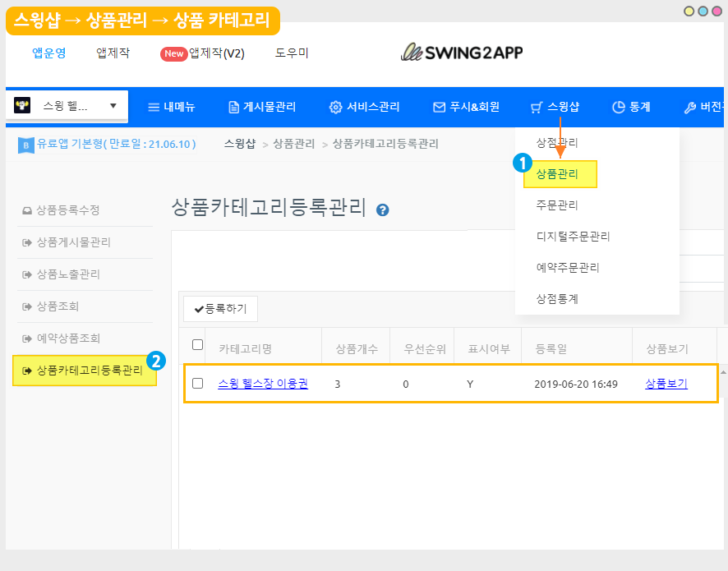Click the help question mark icon
Image resolution: width=728 pixels, height=571 pixels.
click(x=382, y=210)
